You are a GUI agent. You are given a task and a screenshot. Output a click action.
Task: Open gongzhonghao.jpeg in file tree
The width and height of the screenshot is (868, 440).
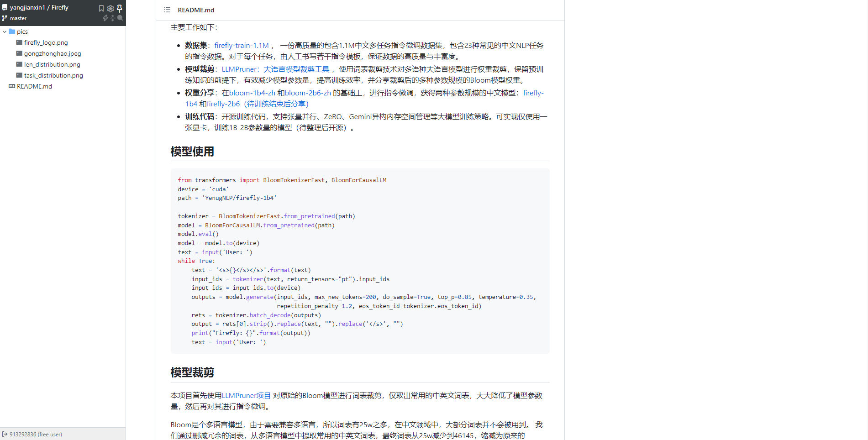53,53
